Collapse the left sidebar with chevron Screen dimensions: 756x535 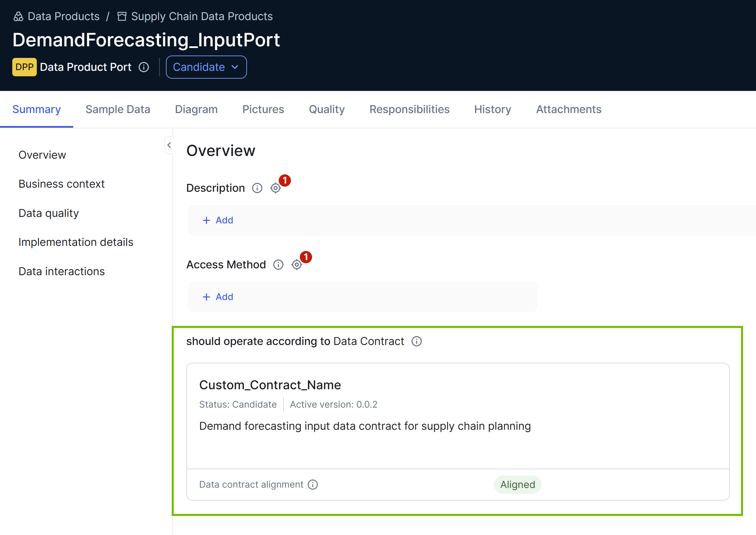click(x=169, y=145)
